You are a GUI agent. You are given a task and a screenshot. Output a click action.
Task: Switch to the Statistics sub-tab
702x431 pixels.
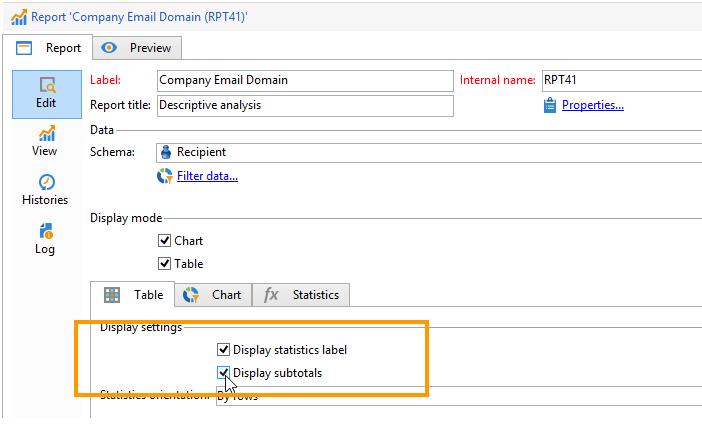pyautogui.click(x=303, y=295)
